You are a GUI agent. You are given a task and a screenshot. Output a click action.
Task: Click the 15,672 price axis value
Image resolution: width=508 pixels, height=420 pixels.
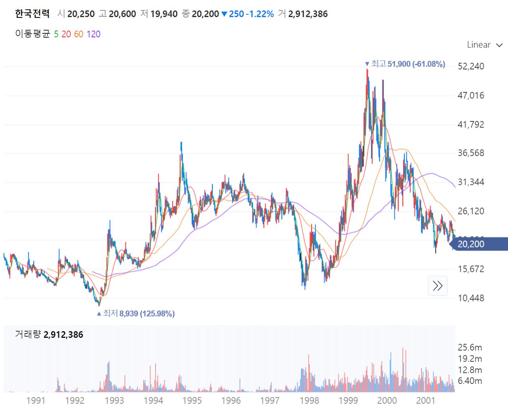click(471, 269)
